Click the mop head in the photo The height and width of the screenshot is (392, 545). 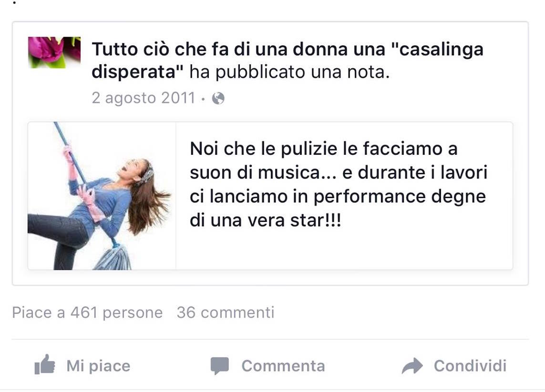(x=113, y=257)
